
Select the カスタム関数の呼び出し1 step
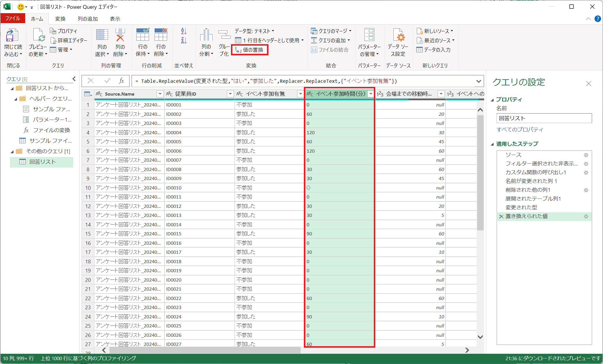click(536, 172)
